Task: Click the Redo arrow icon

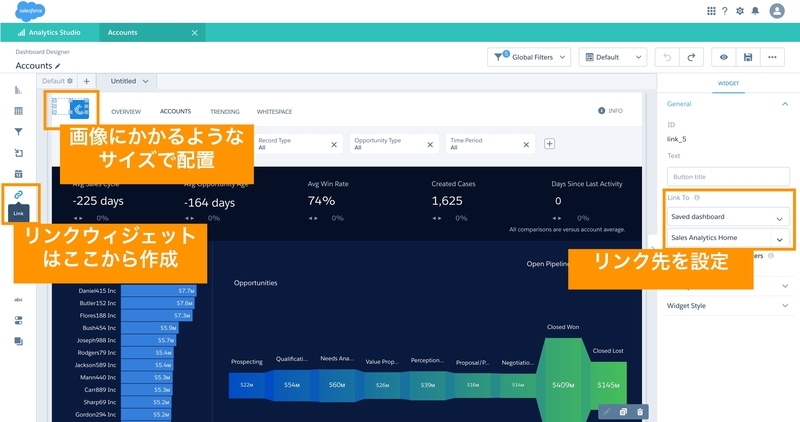Action: coord(691,57)
